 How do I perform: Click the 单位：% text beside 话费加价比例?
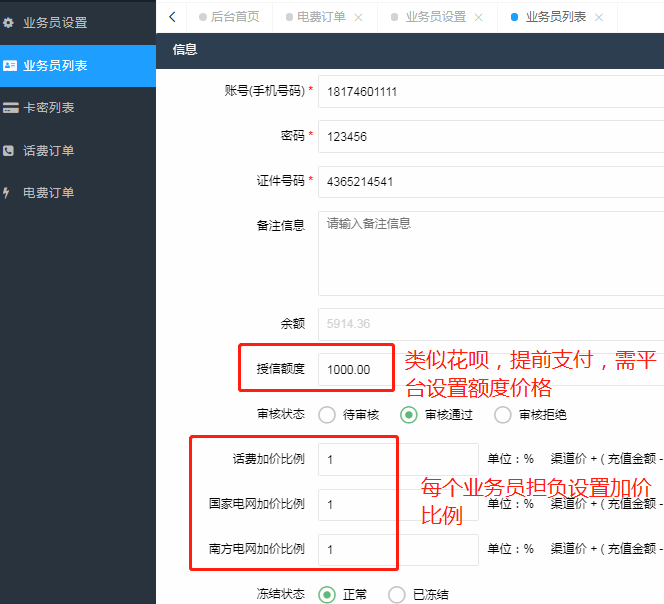click(510, 459)
